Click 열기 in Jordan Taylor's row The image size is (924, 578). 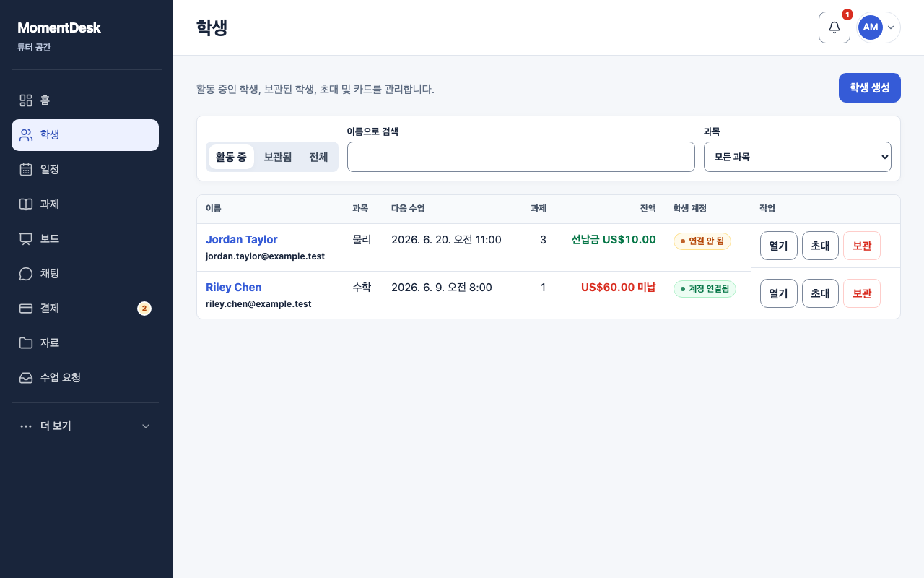tap(779, 246)
